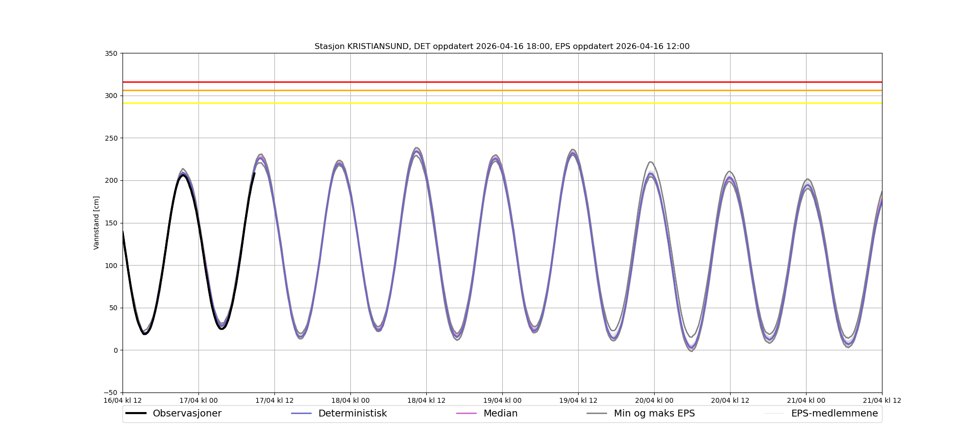Click the magenta Median legend line swatch
The width and height of the screenshot is (980, 441).
coord(466,414)
